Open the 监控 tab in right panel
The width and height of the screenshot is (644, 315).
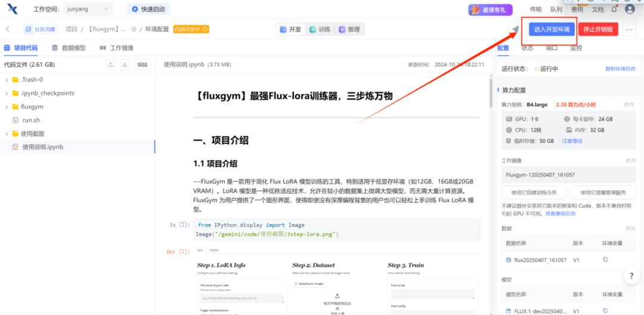pos(576,48)
